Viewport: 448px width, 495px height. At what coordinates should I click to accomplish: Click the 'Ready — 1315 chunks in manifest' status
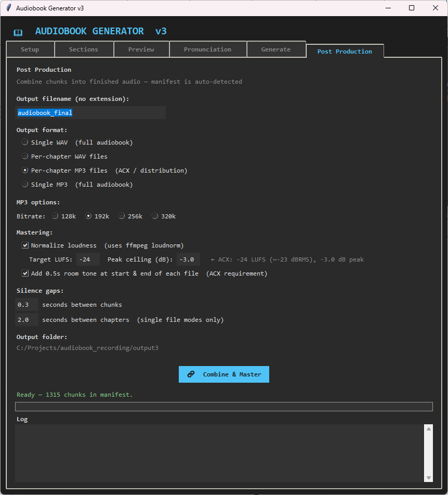coord(74,395)
